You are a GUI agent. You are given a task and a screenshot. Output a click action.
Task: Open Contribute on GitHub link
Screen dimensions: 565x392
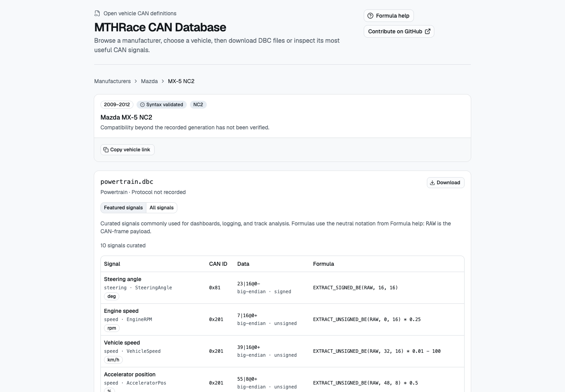tap(399, 31)
